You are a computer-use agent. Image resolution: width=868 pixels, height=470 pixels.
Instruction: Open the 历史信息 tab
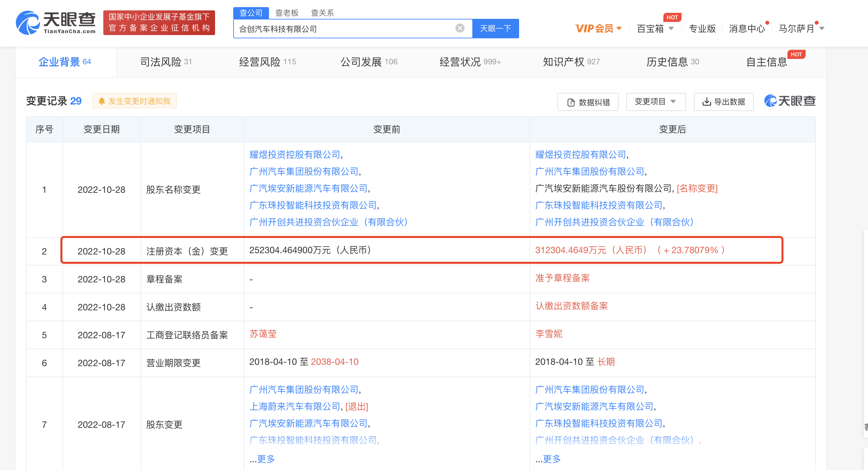(x=673, y=62)
